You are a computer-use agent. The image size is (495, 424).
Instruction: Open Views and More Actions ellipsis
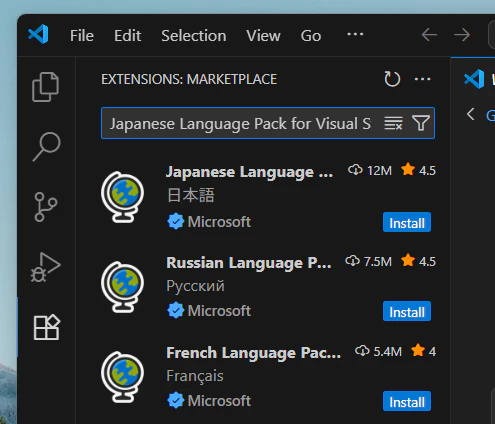422,79
